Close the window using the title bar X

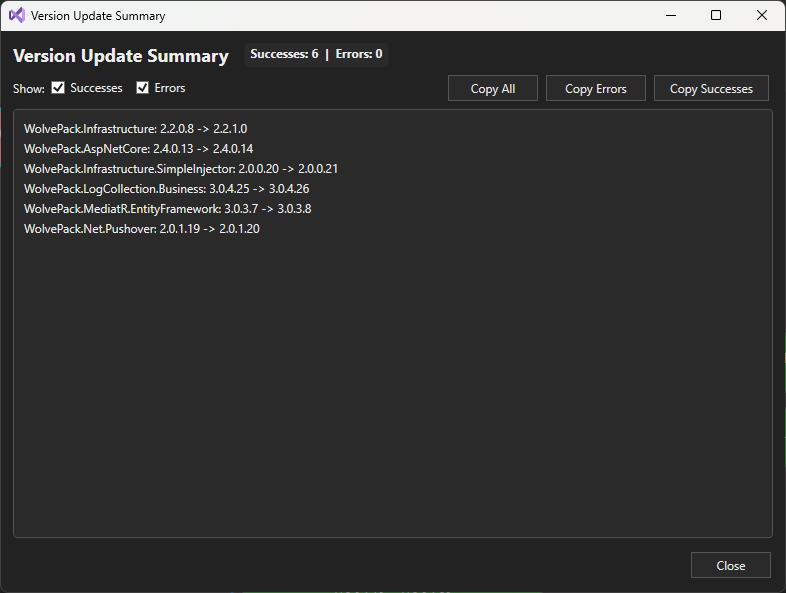pos(762,16)
